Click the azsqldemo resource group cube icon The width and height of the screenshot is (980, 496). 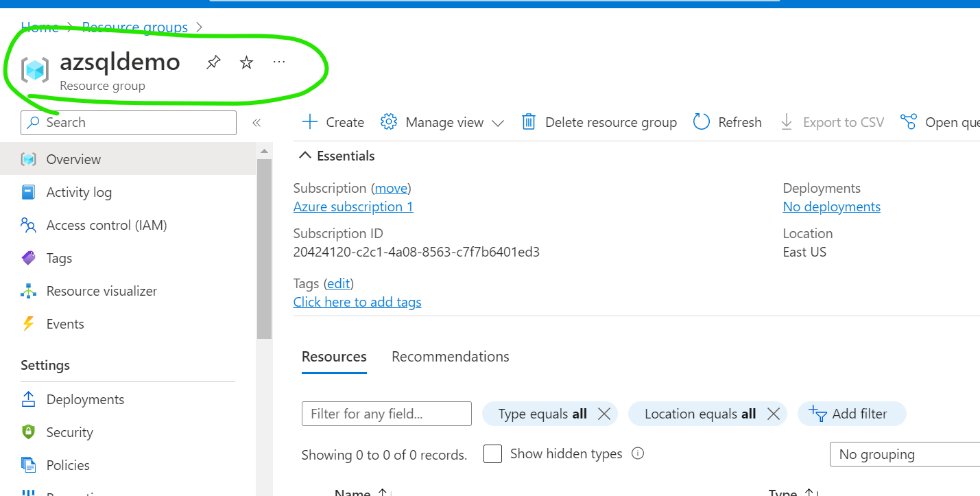coord(34,70)
